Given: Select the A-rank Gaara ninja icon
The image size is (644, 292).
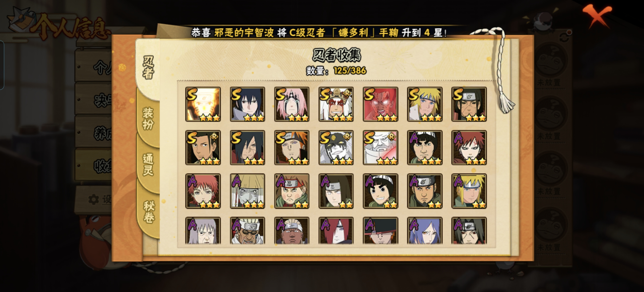Looking at the screenshot, I should [469, 147].
